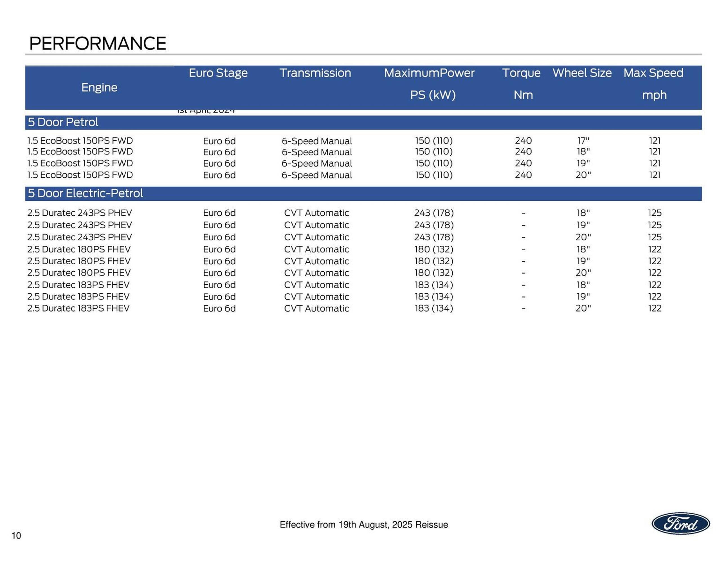The height and width of the screenshot is (563, 728).
Task: Select last 2.5 Duratec 183PS FHEV entry
Action: point(78,308)
